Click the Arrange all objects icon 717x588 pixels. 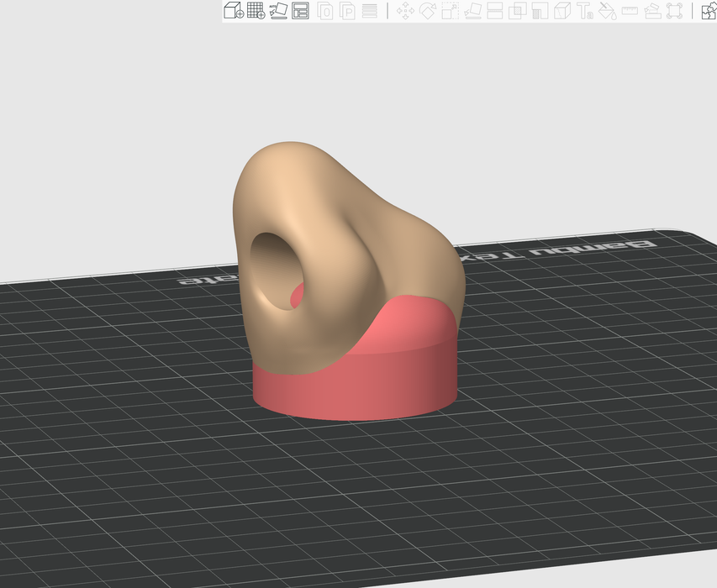(x=300, y=11)
